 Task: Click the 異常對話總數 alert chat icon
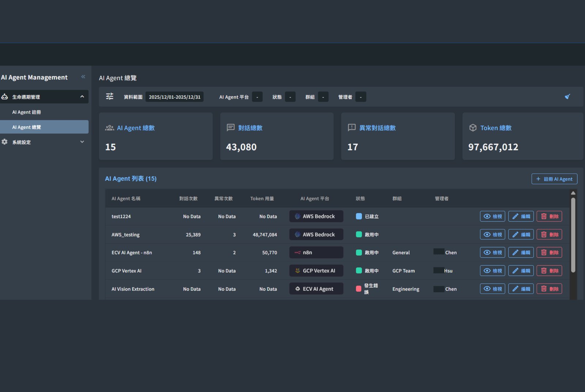352,128
